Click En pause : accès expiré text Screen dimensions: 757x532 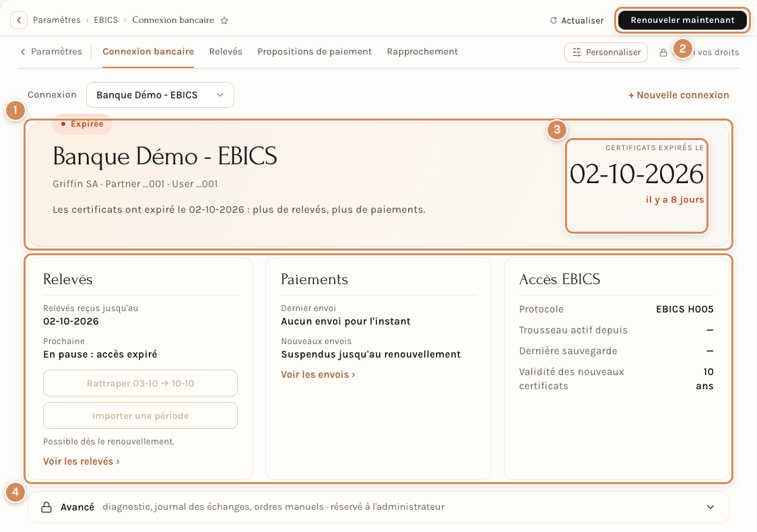coord(100,354)
